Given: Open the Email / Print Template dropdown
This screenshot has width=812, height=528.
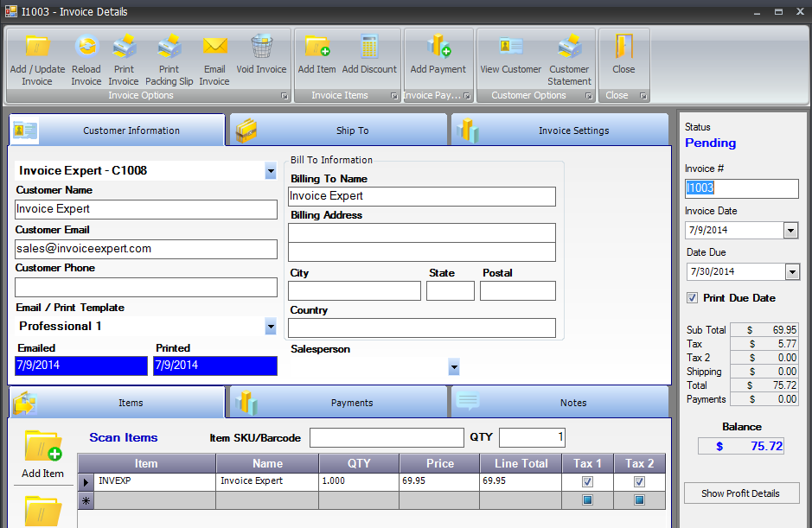Looking at the screenshot, I should (271, 327).
